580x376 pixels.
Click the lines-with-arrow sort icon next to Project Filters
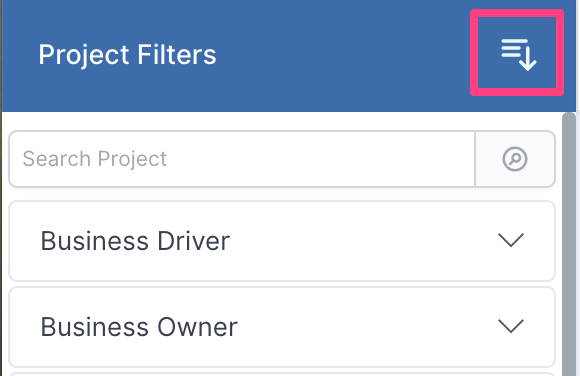(519, 54)
